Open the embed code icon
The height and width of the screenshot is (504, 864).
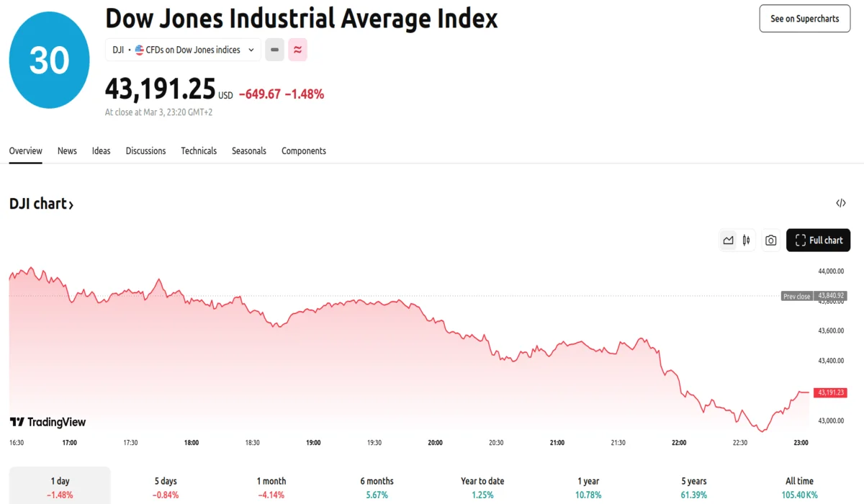coord(840,203)
